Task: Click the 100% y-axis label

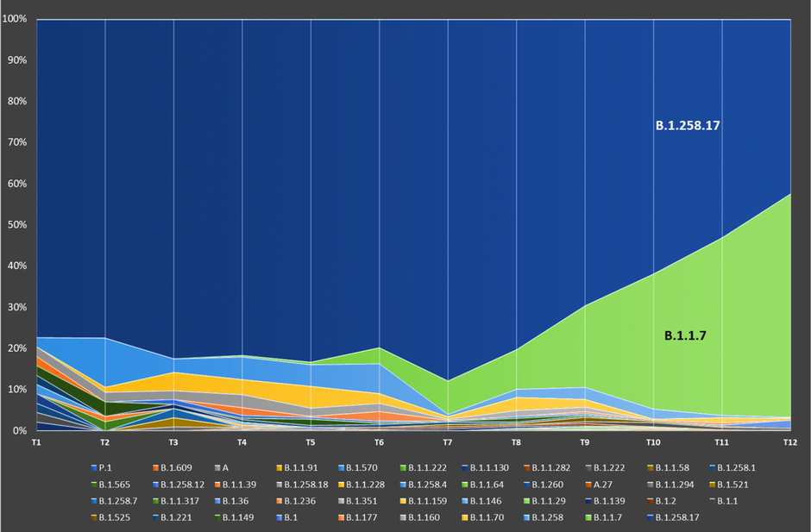Action: click(16, 19)
